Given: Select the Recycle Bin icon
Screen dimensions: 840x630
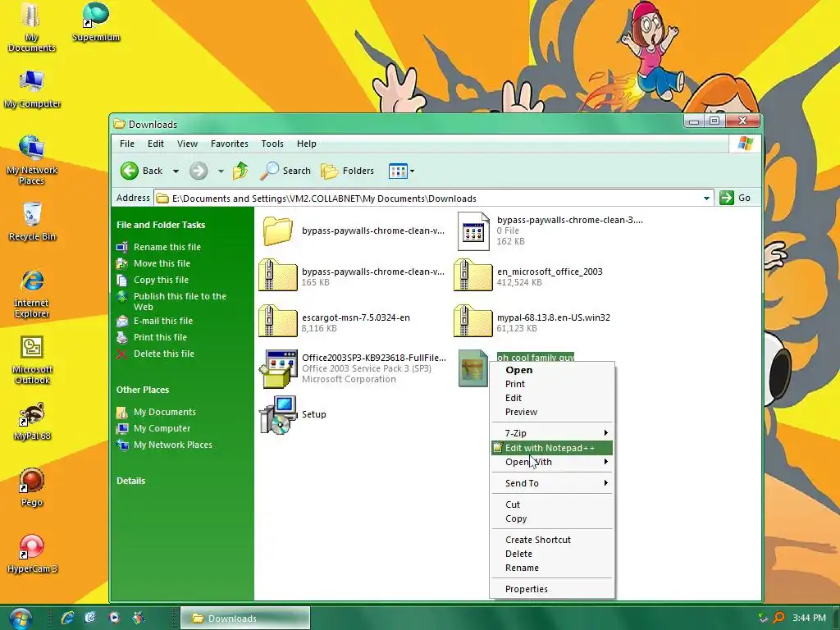Looking at the screenshot, I should pos(32,221).
